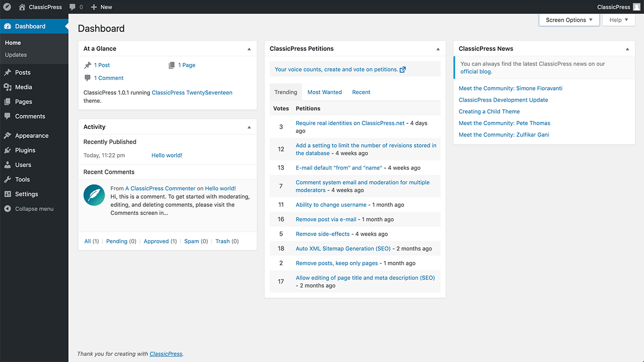Click the commenter's avatar thumbnail
This screenshot has height=362, width=644.
pyautogui.click(x=94, y=194)
